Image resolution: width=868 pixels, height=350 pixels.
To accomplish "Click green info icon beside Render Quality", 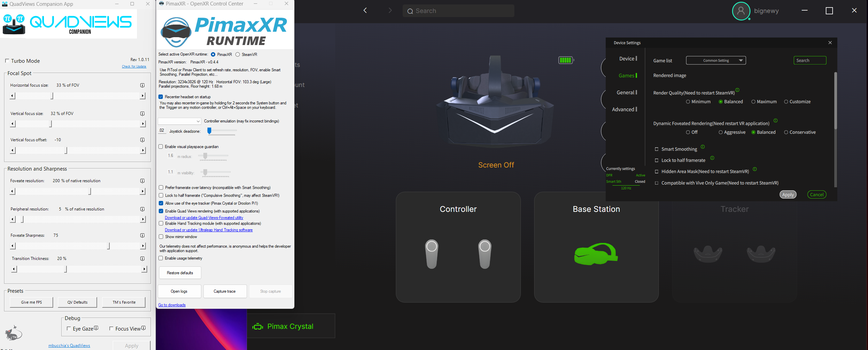I will pos(737,90).
